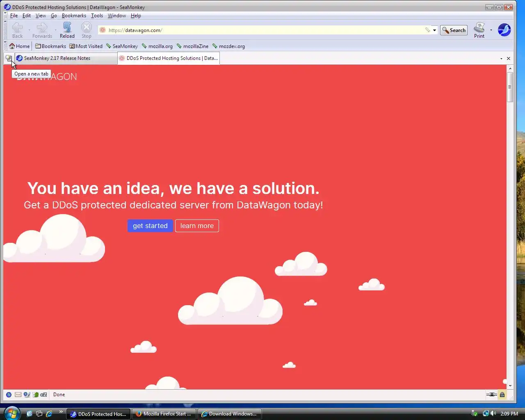Open ChatZilla icon in status bar

(43, 395)
